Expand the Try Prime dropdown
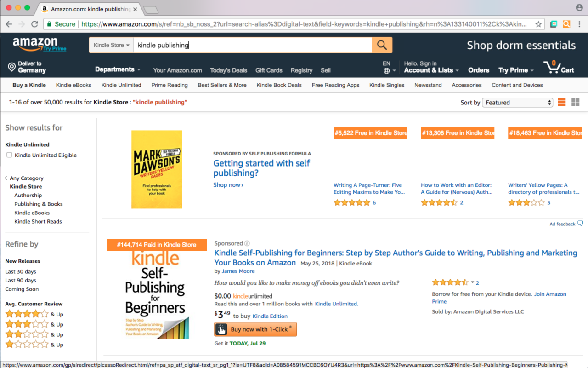The height and width of the screenshot is (368, 588). (516, 70)
